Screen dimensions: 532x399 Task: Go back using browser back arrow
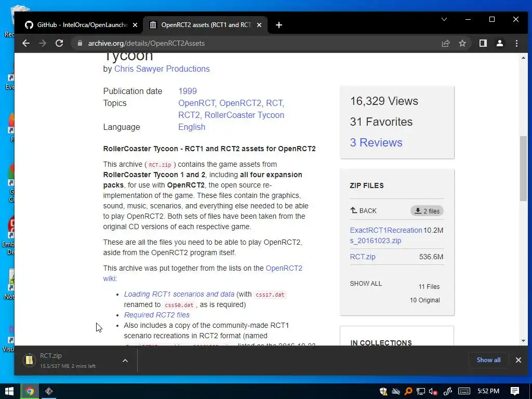(x=26, y=43)
